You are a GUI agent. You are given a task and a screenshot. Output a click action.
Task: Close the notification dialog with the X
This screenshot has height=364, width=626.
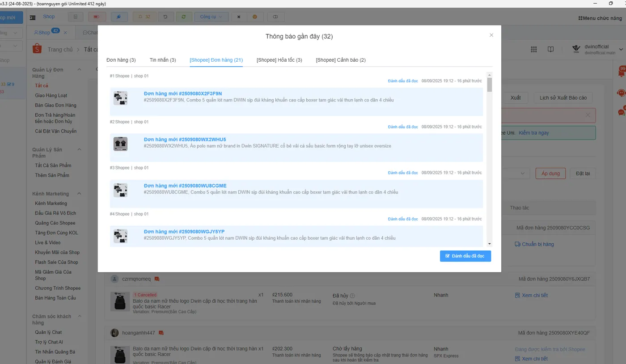(x=491, y=35)
